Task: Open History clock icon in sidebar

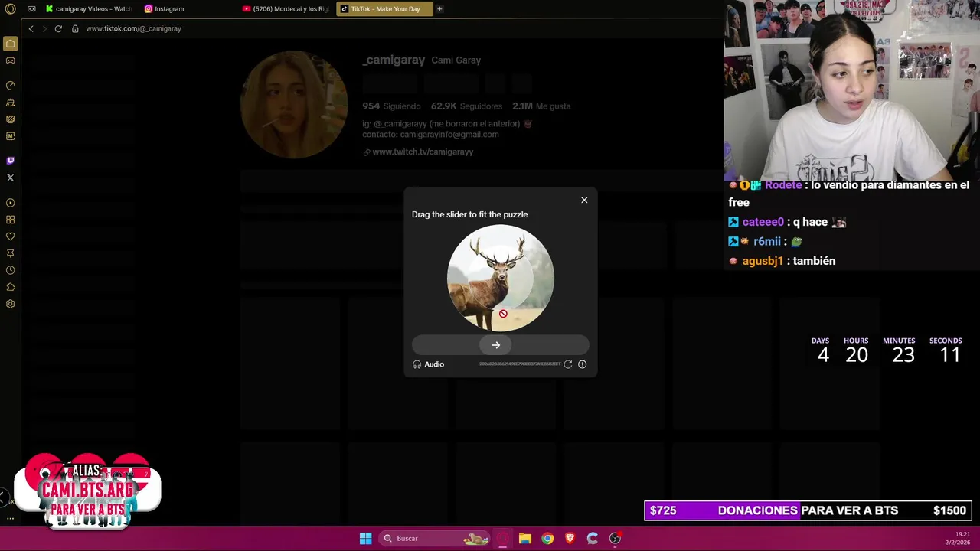Action: point(10,270)
